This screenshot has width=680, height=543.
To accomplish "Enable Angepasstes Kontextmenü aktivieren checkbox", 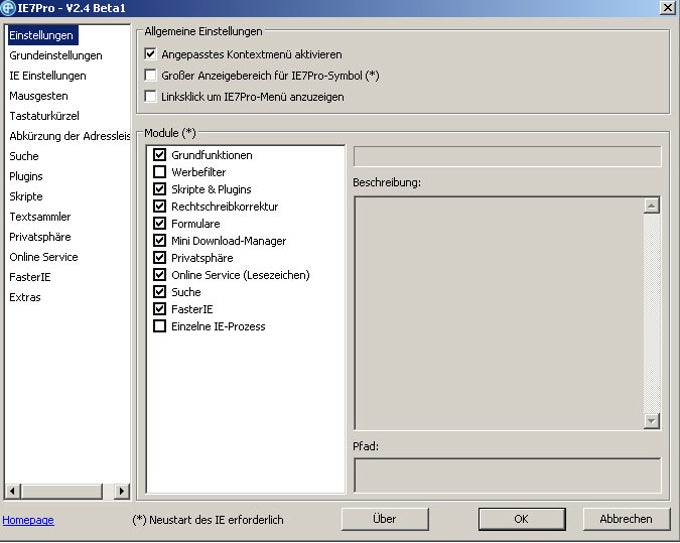I will (150, 54).
